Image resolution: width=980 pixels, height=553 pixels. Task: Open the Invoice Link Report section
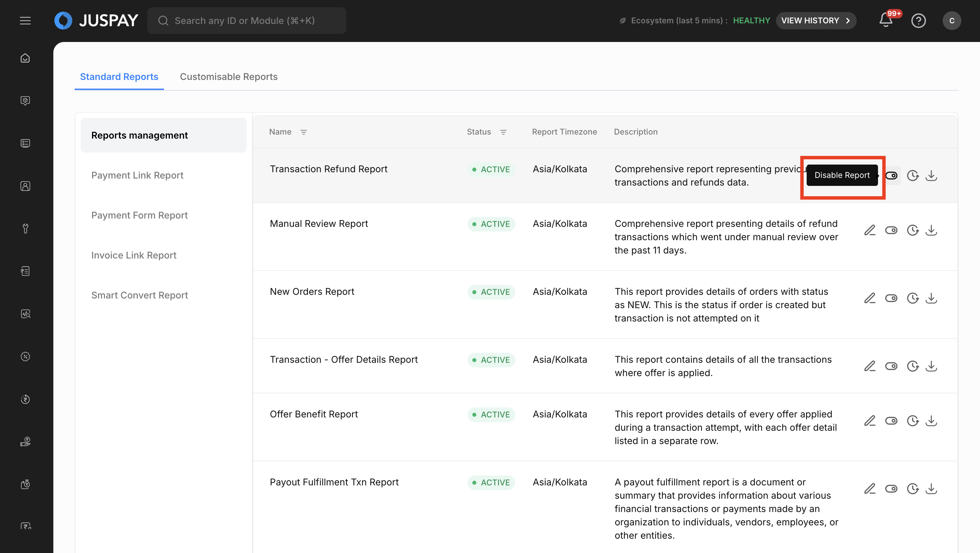tap(134, 255)
